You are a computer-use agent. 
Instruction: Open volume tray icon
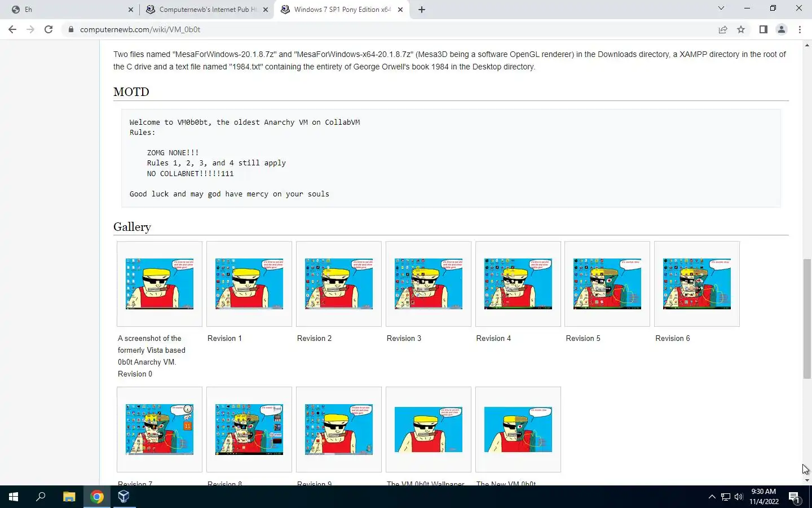coord(739,497)
